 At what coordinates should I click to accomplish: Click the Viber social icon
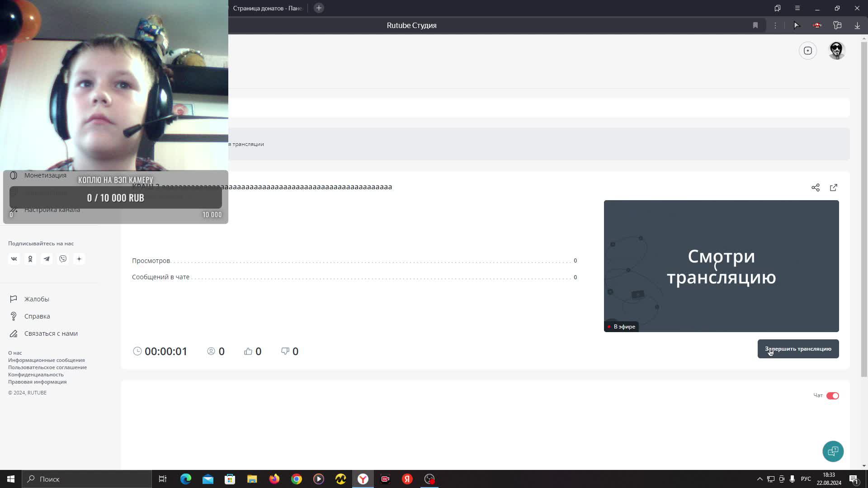(63, 259)
